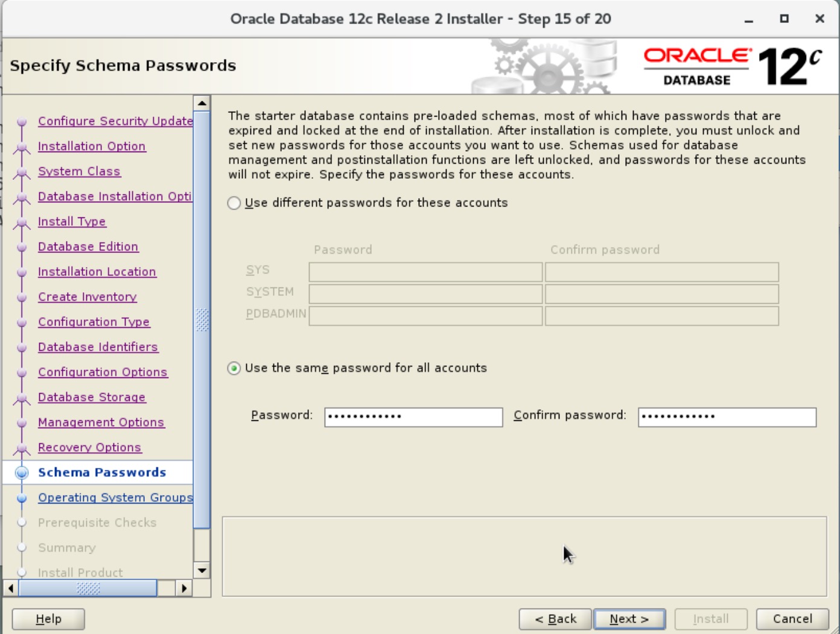Click the horizontal scrollbar thumb in steps panel
This screenshot has height=634, width=840.
88,588
